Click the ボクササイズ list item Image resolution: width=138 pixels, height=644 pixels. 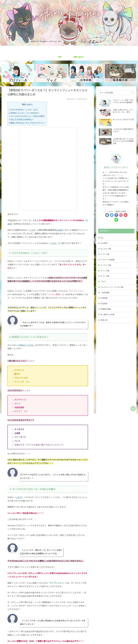tap(20, 400)
